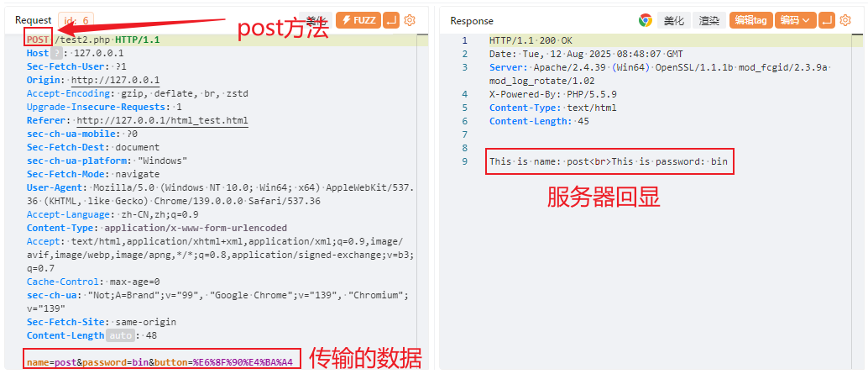868x374 pixels.
Task: Click the User-Agent header line
Action: (220, 194)
